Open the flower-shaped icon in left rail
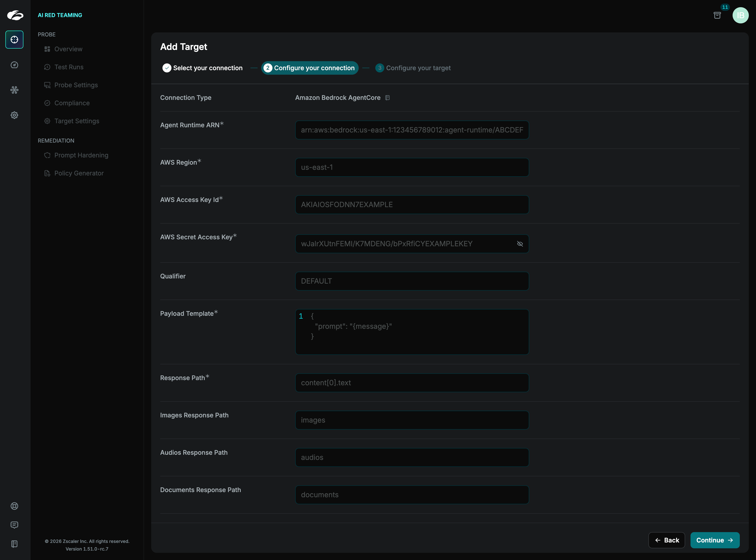 14,90
